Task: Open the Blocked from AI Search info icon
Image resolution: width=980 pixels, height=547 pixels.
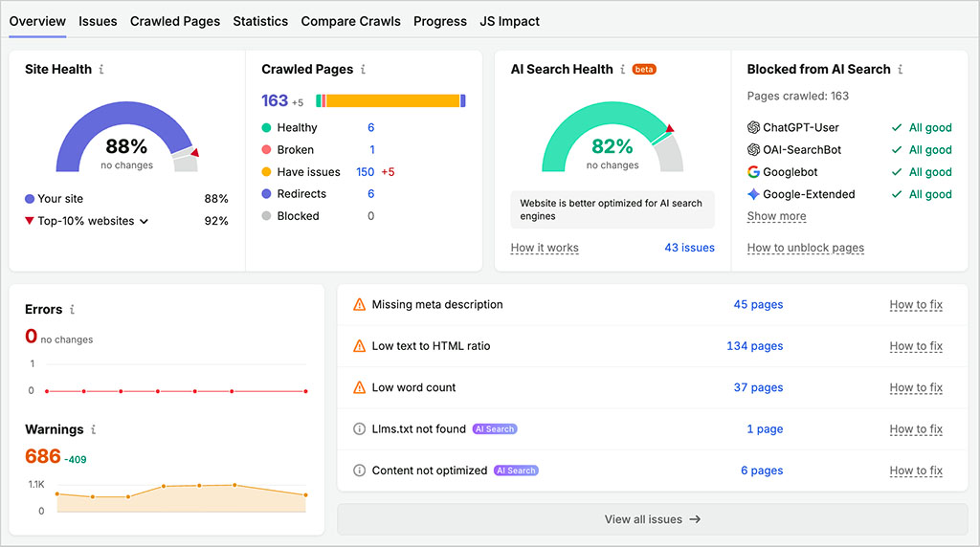Action: point(900,69)
